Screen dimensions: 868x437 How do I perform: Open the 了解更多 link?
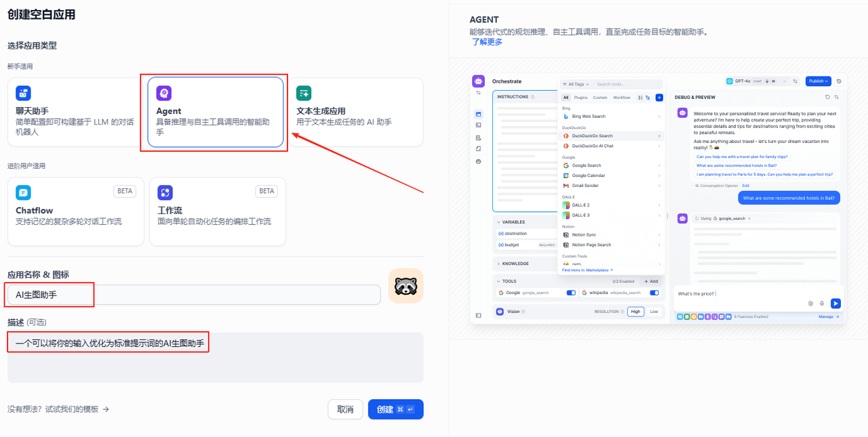[487, 42]
